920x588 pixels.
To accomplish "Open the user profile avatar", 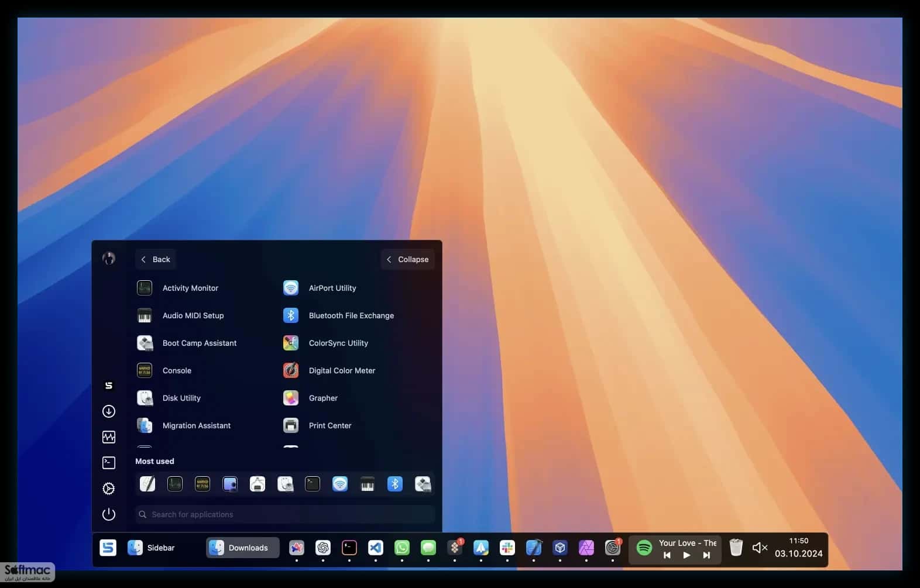I will point(109,258).
